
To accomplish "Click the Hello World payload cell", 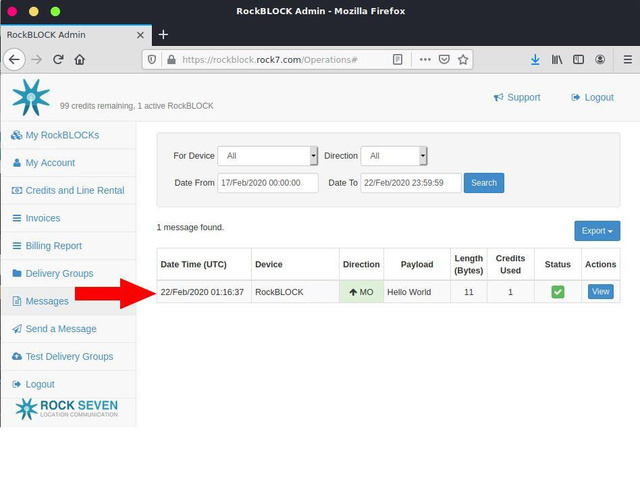I will click(417, 292).
